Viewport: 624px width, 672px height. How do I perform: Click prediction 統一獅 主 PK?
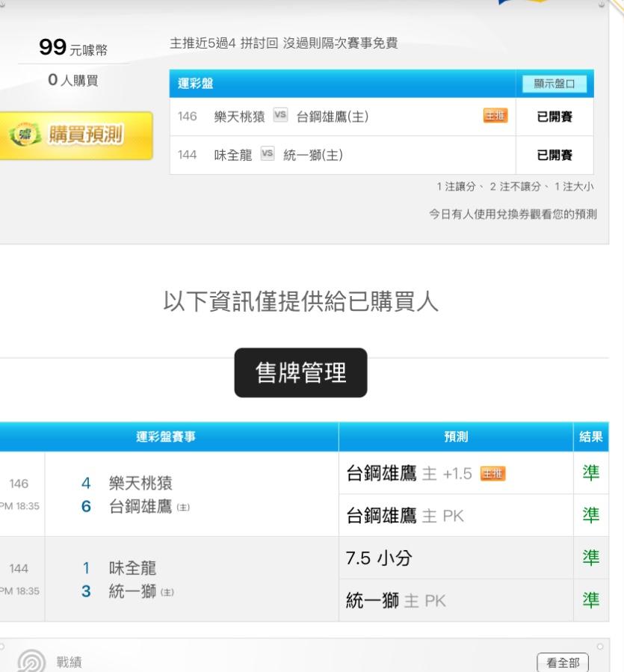click(396, 600)
